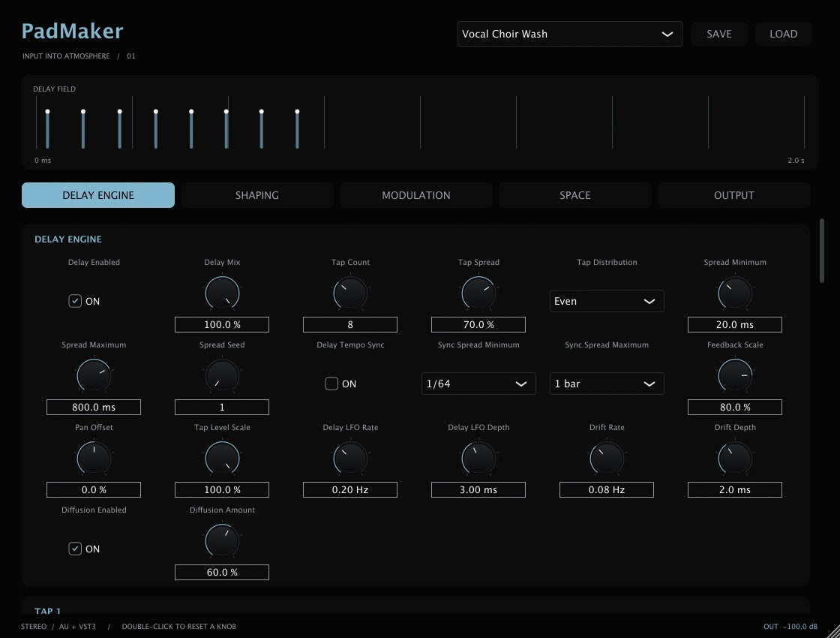Click the window resize grip in bottom corner
The width and height of the screenshot is (840, 638).
832,630
